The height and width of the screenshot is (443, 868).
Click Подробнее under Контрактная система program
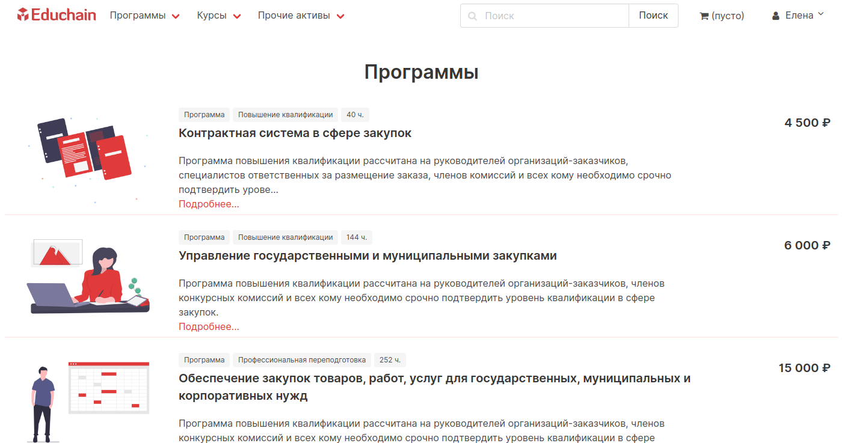tap(209, 204)
